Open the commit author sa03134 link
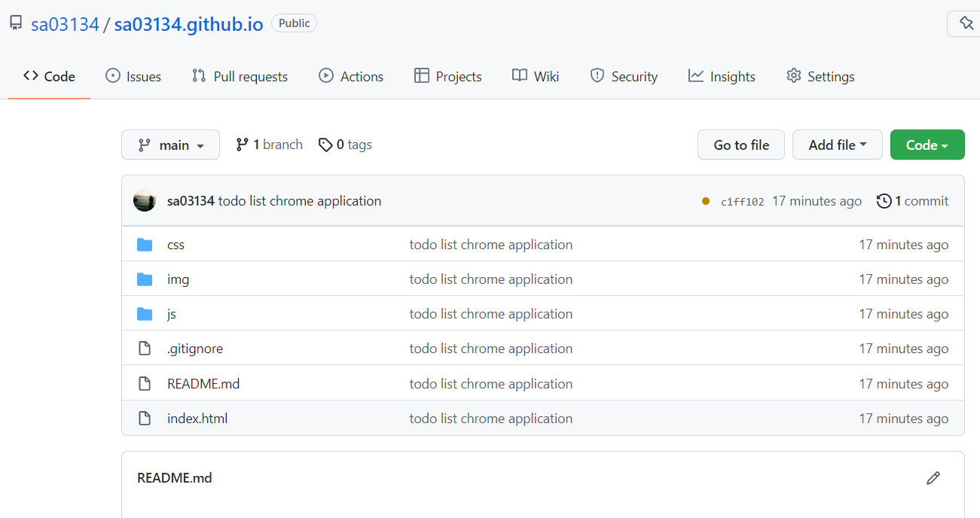This screenshot has width=980, height=518. (191, 201)
